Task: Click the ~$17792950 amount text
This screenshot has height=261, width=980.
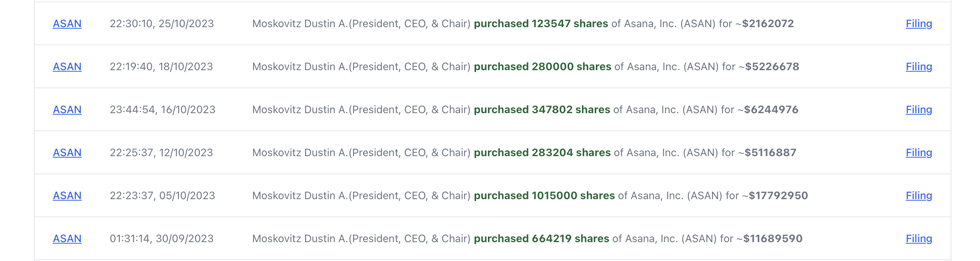Action: pos(775,196)
